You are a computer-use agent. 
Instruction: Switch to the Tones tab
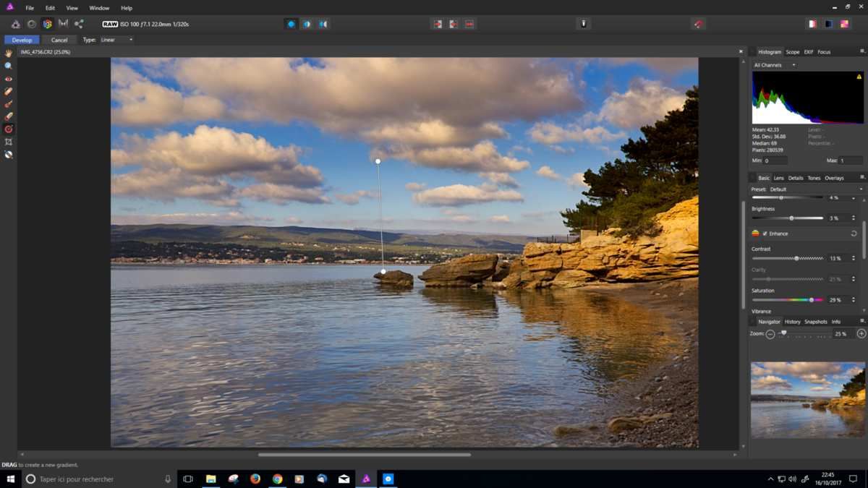tap(814, 178)
